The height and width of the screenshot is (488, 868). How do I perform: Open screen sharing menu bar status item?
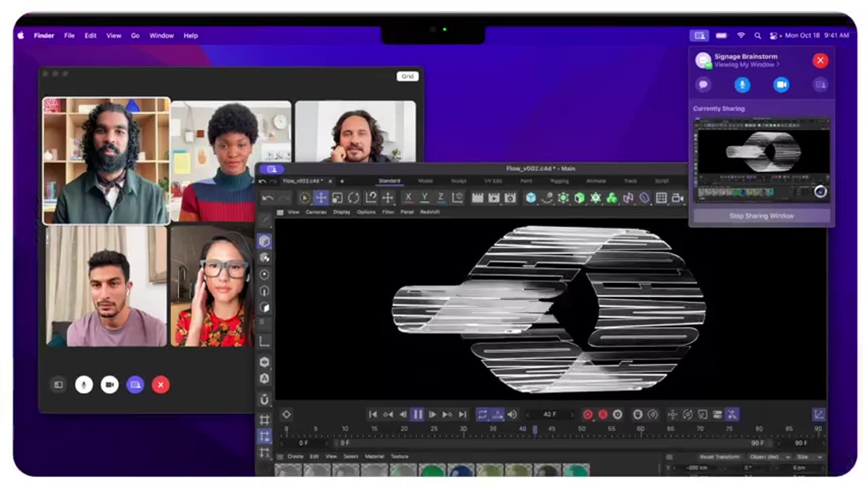[700, 35]
